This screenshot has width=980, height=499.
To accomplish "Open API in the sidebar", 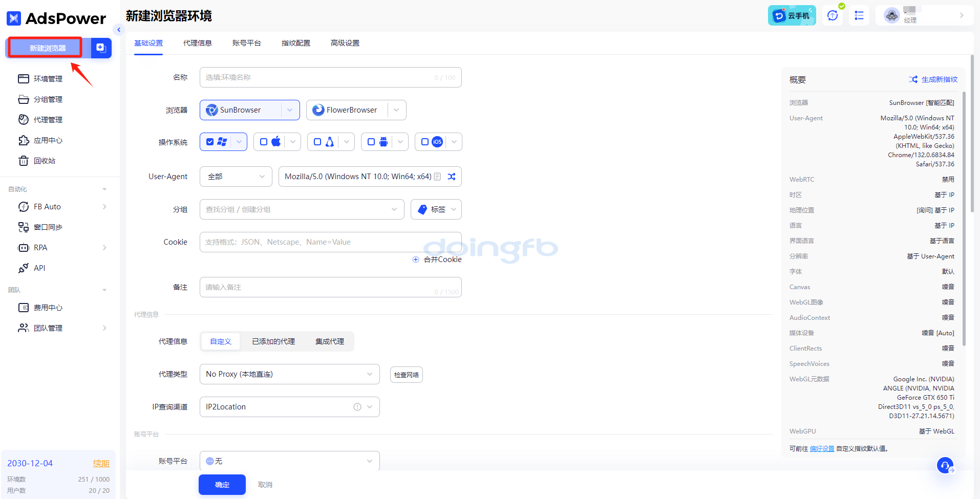I will pos(39,268).
